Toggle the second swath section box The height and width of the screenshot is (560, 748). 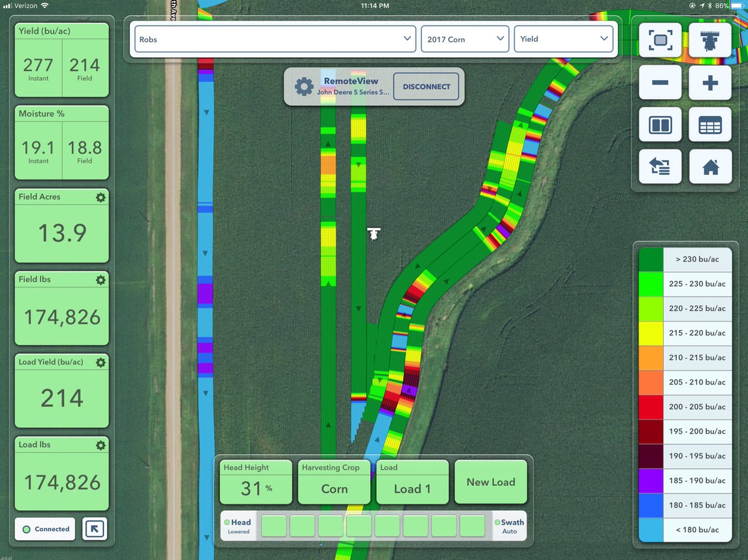[302, 526]
